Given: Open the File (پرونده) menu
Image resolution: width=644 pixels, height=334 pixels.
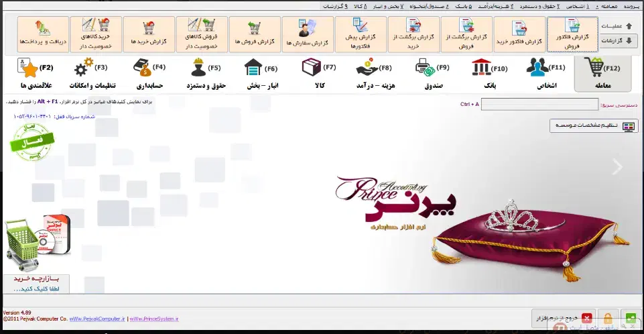Looking at the screenshot, I should tap(631, 6).
